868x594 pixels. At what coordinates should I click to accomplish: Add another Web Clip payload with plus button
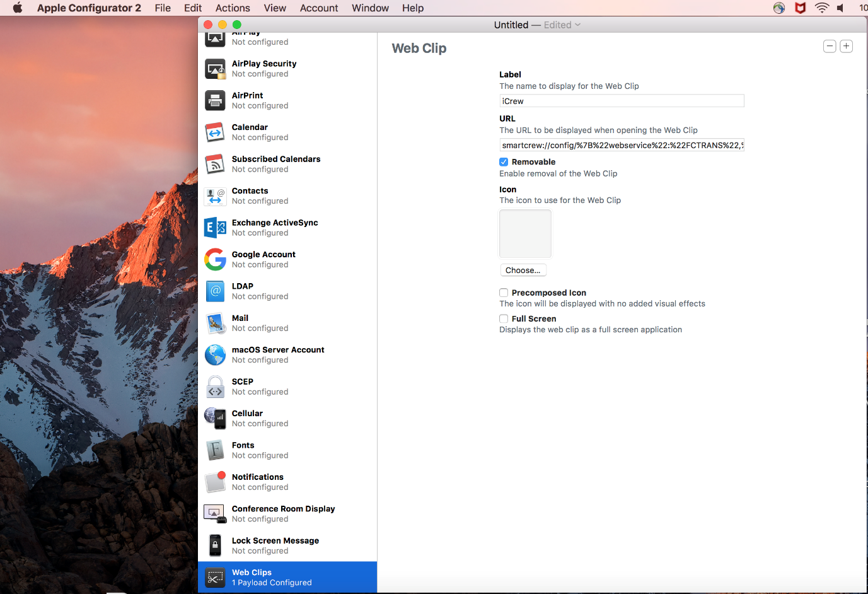pyautogui.click(x=847, y=46)
